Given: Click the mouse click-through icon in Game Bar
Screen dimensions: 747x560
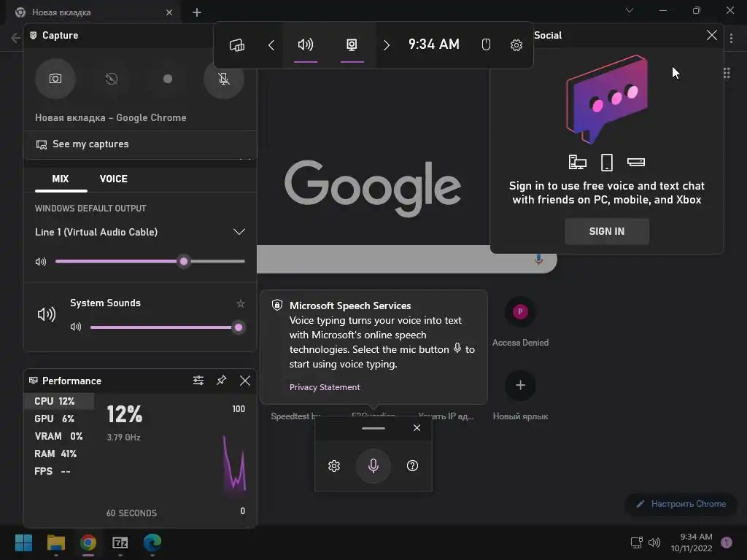Looking at the screenshot, I should tap(485, 44).
